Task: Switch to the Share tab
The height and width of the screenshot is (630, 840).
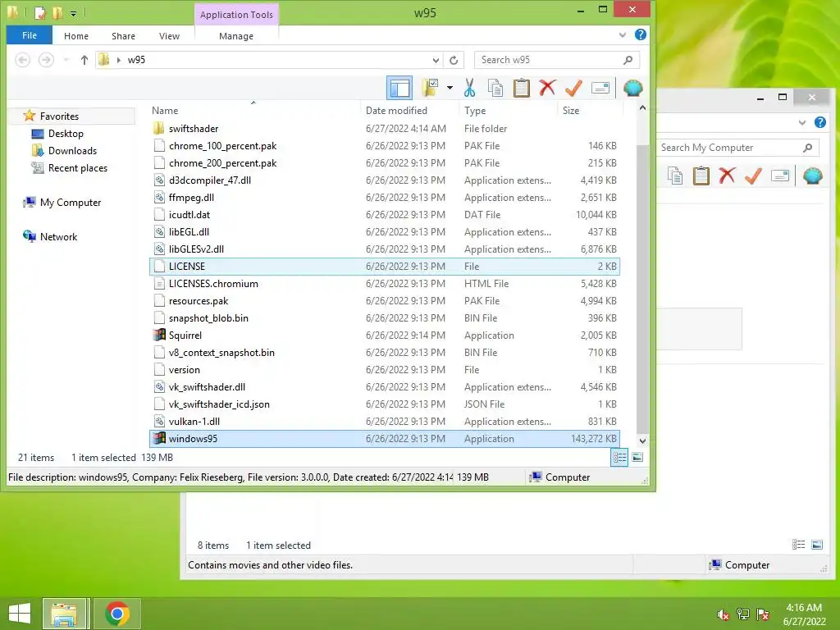Action: pos(123,36)
